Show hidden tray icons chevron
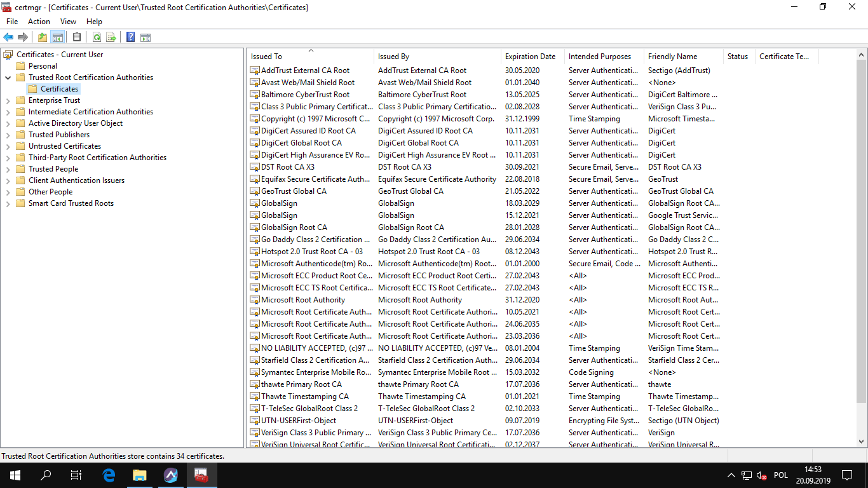 click(731, 475)
